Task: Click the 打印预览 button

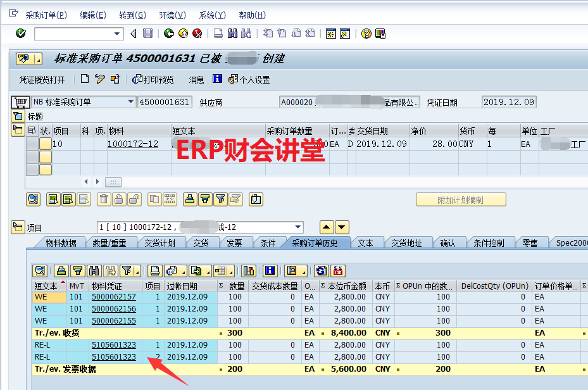Action: click(x=153, y=80)
